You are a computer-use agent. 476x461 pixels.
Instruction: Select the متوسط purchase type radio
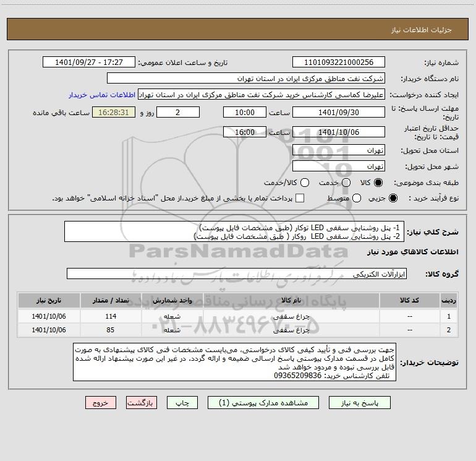(x=357, y=198)
